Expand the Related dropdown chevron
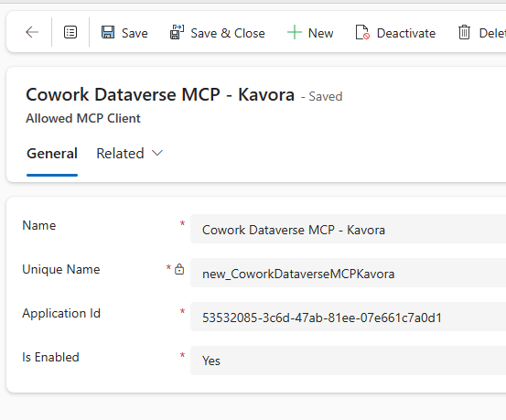Viewport: 506px width, 420px height. [x=157, y=153]
